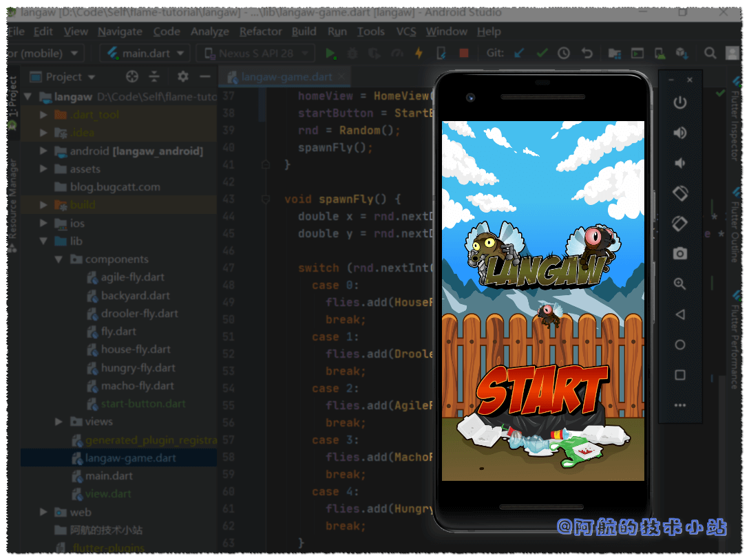749x560 pixels.
Task: Open fly.dart in project tree
Action: click(x=118, y=332)
